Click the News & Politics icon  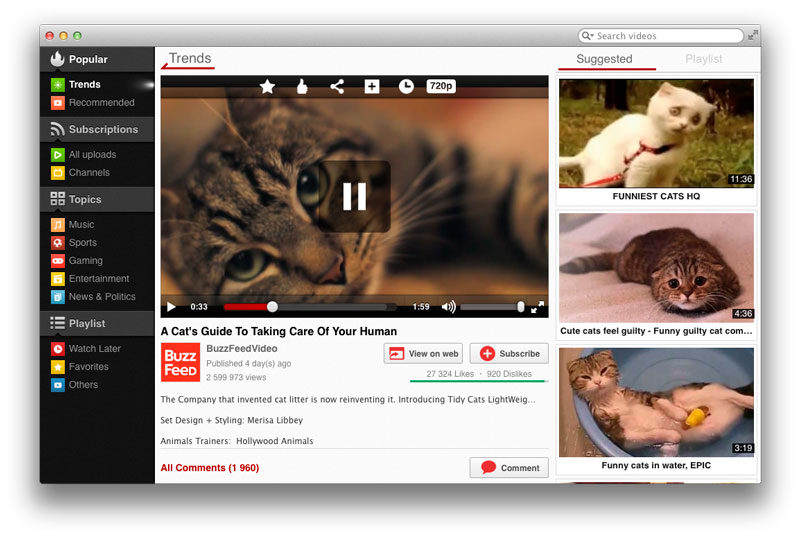pyautogui.click(x=58, y=297)
